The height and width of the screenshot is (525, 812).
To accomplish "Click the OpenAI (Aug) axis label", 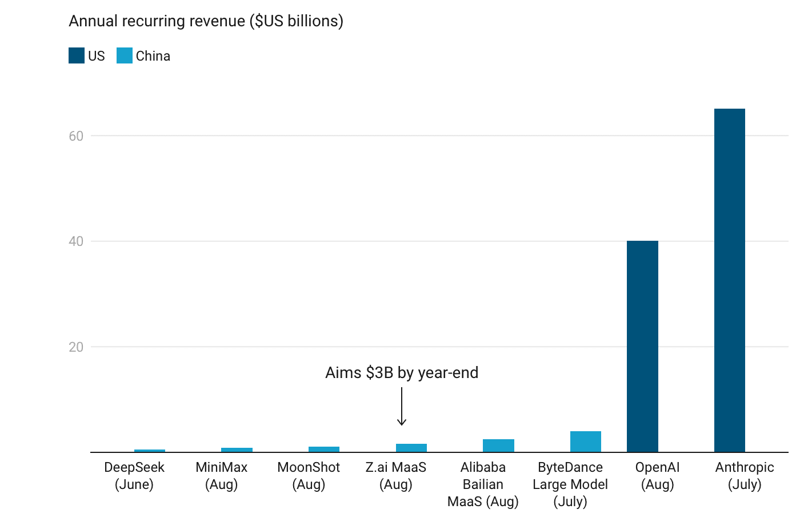I will click(x=658, y=476).
